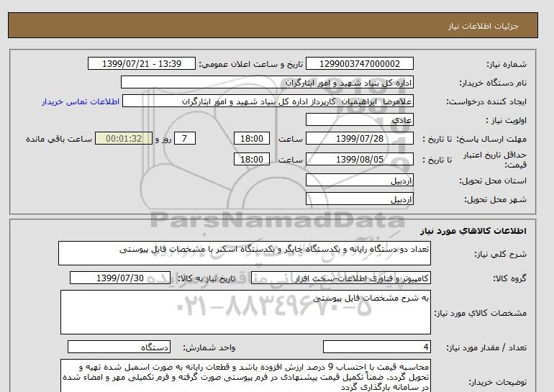The height and width of the screenshot is (392, 554).
Task: Click the نام دستگاه خریدار label
Action: coord(494,83)
